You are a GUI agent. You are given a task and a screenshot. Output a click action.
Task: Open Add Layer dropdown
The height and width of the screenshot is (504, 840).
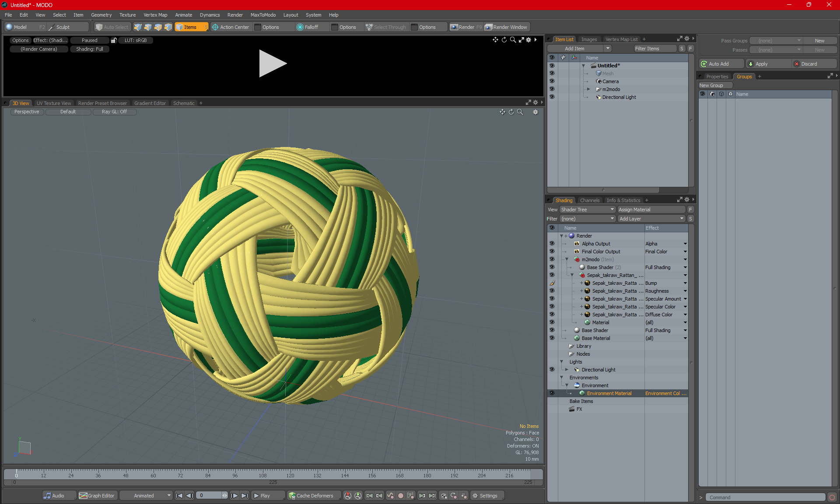(x=651, y=219)
